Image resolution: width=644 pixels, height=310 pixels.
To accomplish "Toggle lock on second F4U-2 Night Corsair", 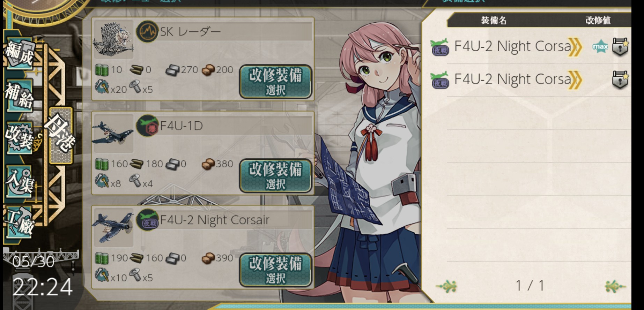I will click(x=620, y=80).
